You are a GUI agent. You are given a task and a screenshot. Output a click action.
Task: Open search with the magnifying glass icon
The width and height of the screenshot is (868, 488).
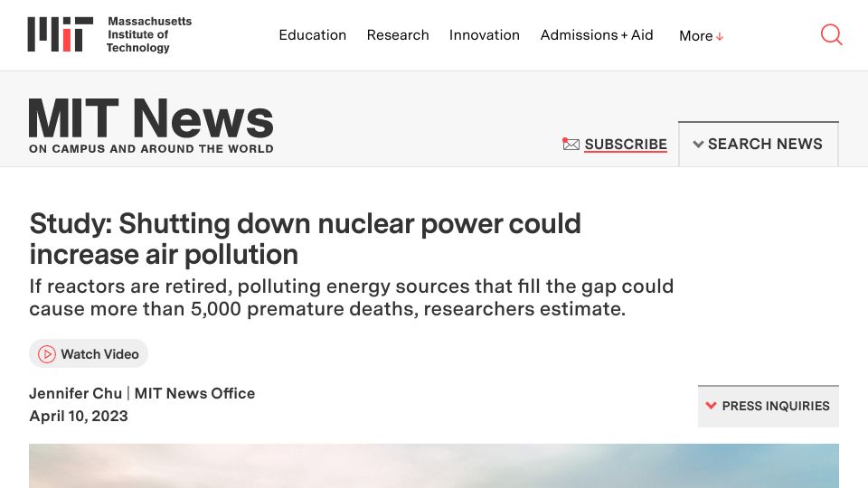click(x=831, y=35)
